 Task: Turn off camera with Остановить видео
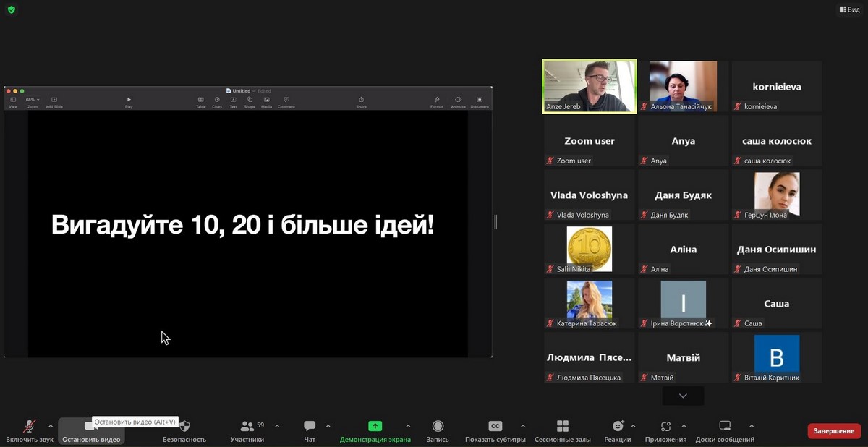click(91, 431)
